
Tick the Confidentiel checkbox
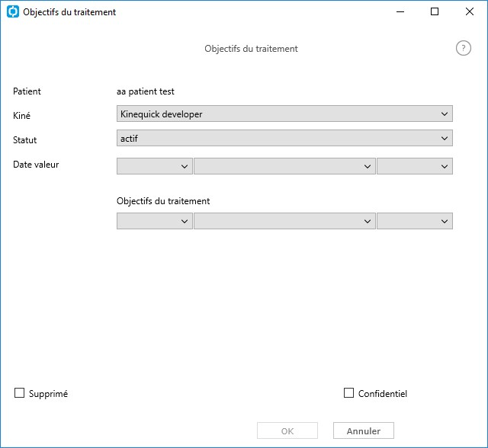348,393
